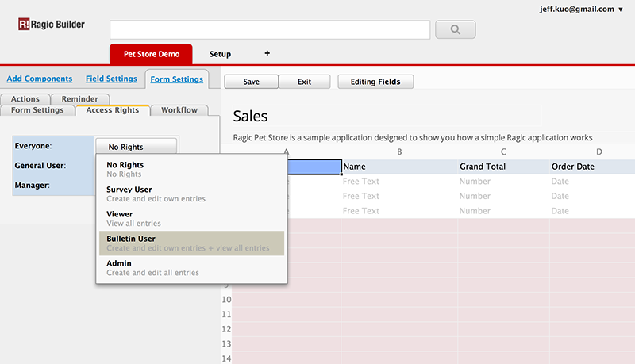The width and height of the screenshot is (635, 364).
Task: Switch to Workflow sub-tab
Action: pos(179,110)
